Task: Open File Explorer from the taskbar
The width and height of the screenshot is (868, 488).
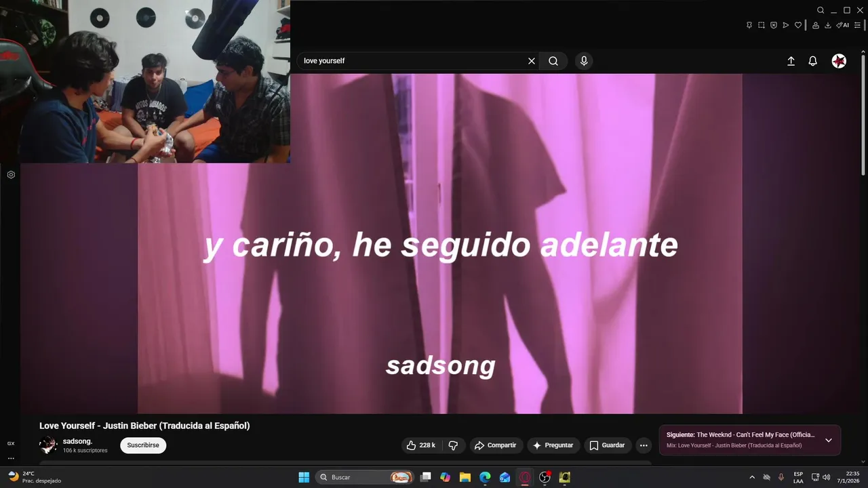Action: (x=465, y=477)
